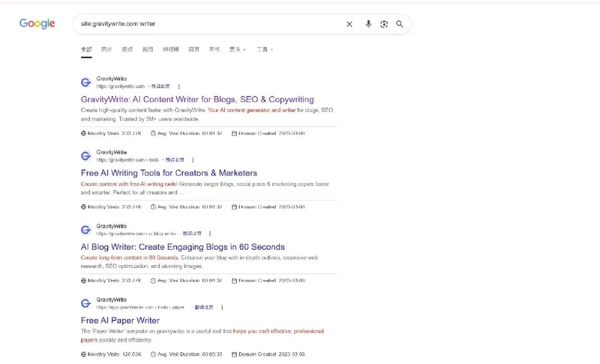Click calendar icon under the AI Content Writer result
This screenshot has height=364, width=600.
point(234,133)
